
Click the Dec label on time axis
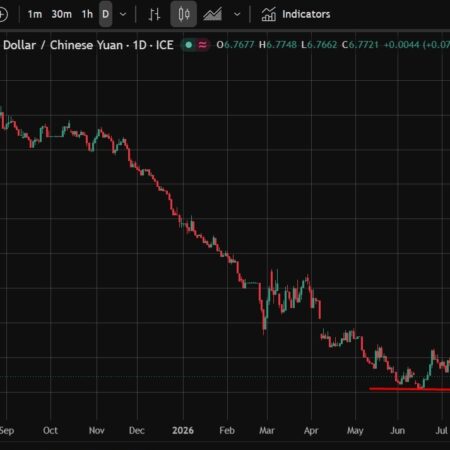(137, 430)
